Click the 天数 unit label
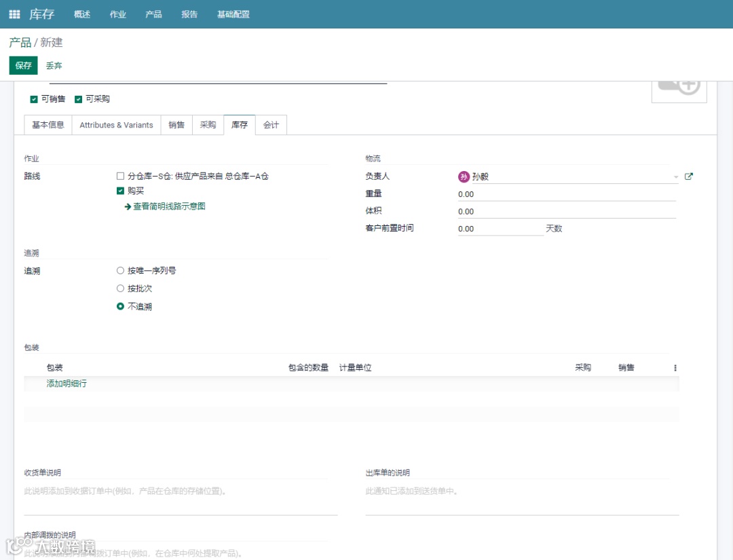 [x=554, y=229]
